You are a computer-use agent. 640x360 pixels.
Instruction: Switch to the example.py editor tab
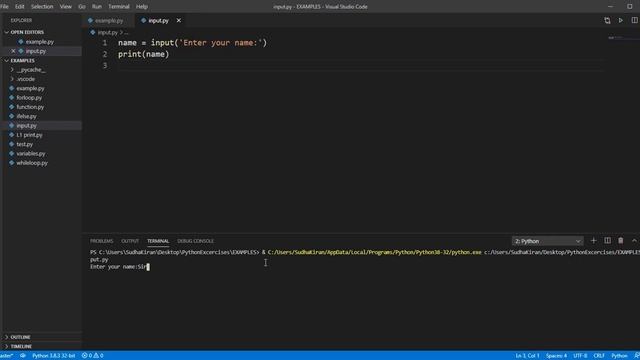[109, 20]
